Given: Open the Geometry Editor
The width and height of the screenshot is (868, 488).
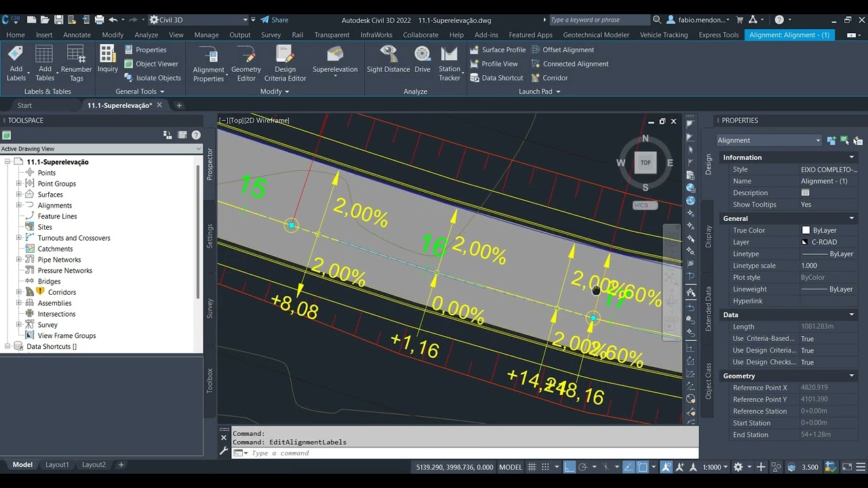Looking at the screenshot, I should [245, 63].
